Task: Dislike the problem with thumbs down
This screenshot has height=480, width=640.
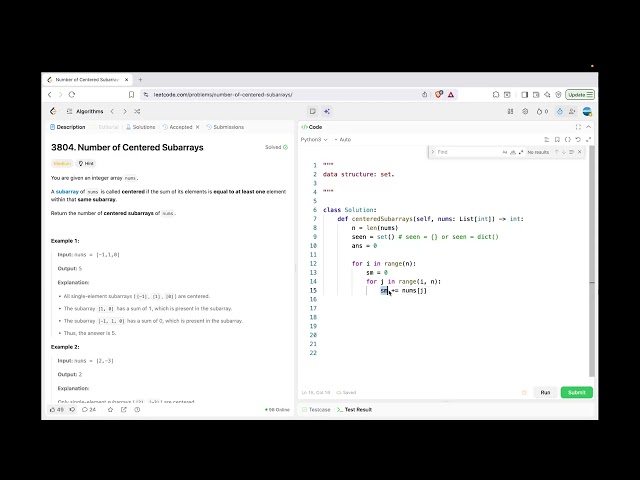Action: point(72,409)
